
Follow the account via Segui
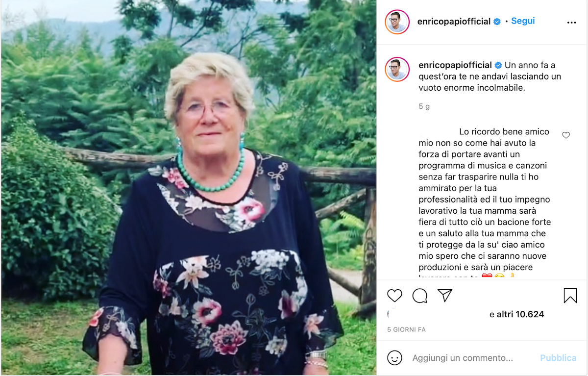[x=523, y=21]
